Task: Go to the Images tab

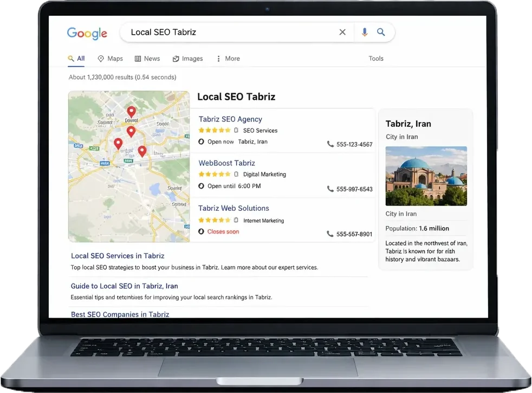Action: point(187,59)
